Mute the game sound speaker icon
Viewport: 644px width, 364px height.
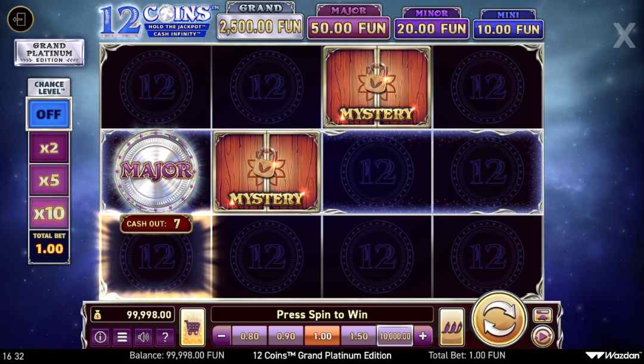click(143, 337)
